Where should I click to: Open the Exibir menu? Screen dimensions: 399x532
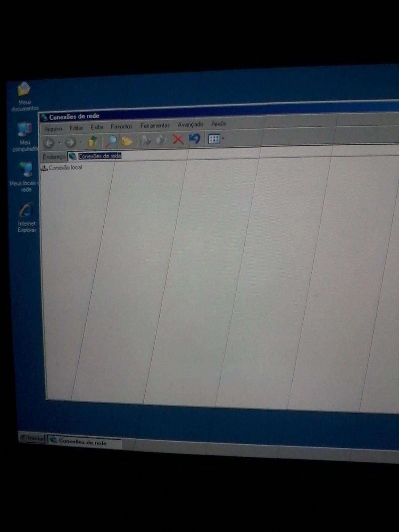(x=97, y=127)
